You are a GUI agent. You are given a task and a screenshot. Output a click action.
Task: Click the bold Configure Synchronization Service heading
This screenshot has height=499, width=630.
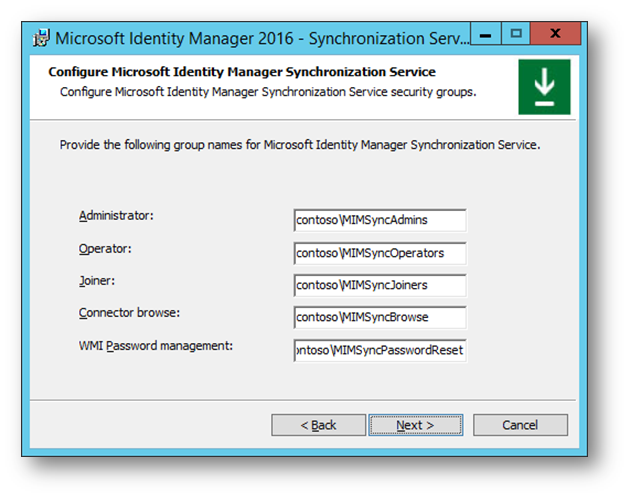point(242,72)
